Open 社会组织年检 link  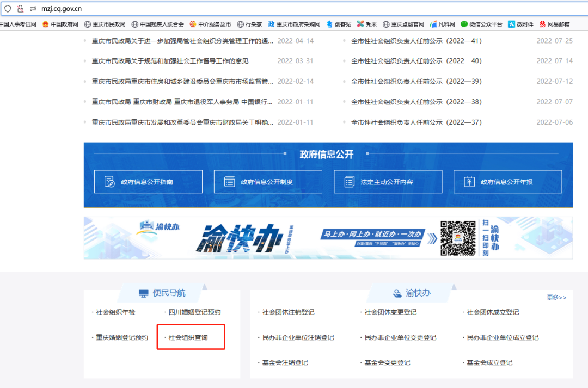pyautogui.click(x=115, y=312)
